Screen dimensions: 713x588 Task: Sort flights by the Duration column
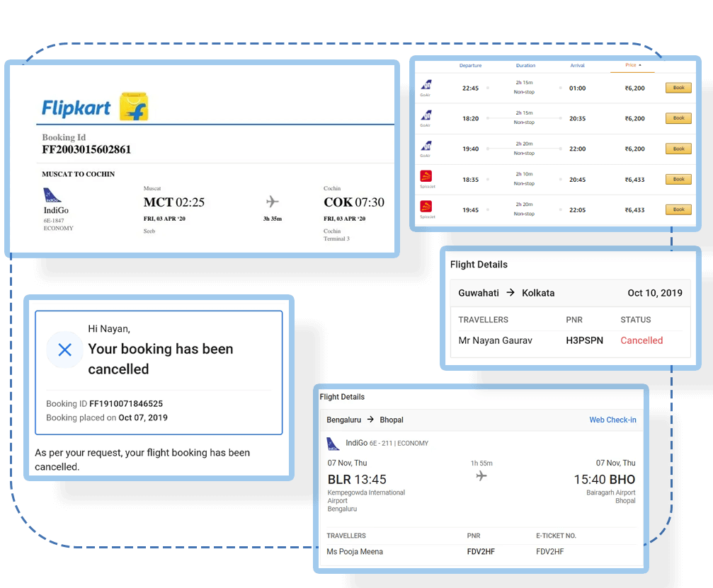click(525, 65)
